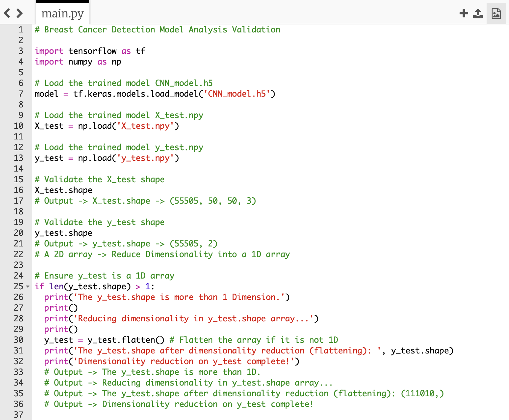The width and height of the screenshot is (509, 420).
Task: Click 'import numpy as np' line
Action: (78, 62)
